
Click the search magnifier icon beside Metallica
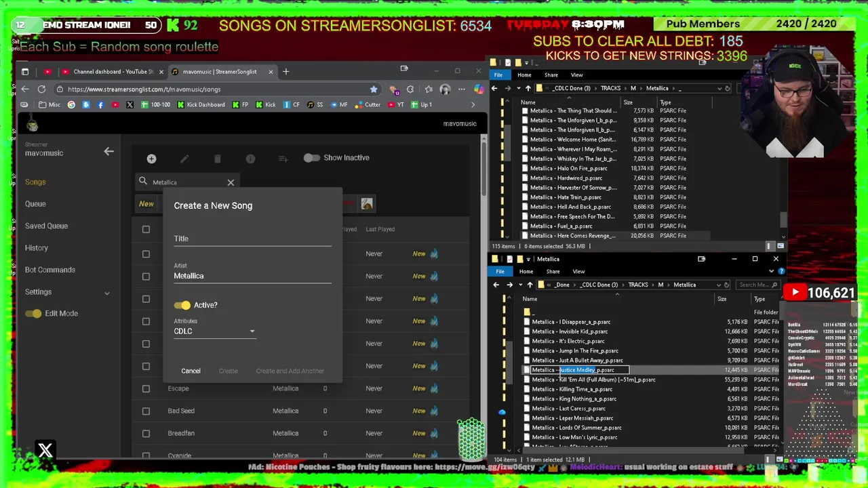tap(143, 182)
